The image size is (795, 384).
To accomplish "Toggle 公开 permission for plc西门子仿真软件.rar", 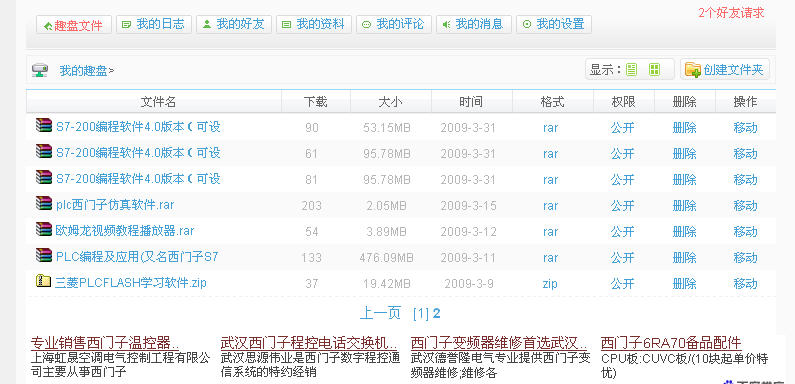I will click(623, 205).
